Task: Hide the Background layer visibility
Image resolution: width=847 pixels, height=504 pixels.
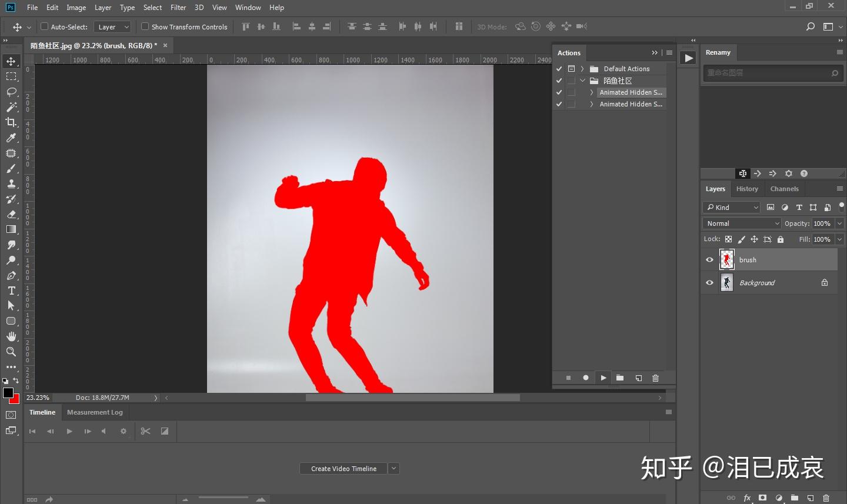Action: point(709,282)
